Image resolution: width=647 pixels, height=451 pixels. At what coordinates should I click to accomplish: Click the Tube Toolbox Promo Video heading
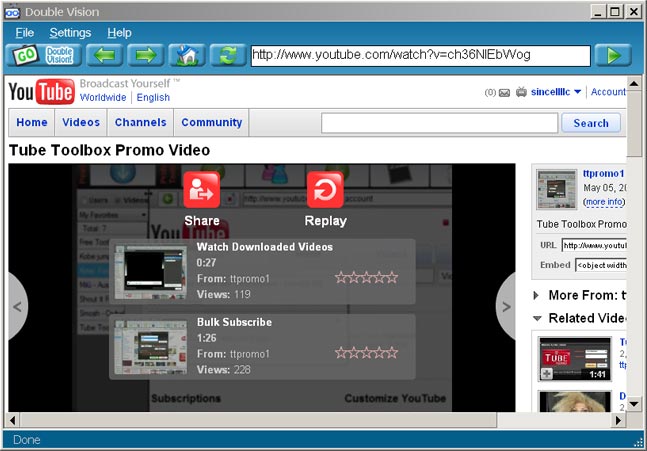coord(109,150)
